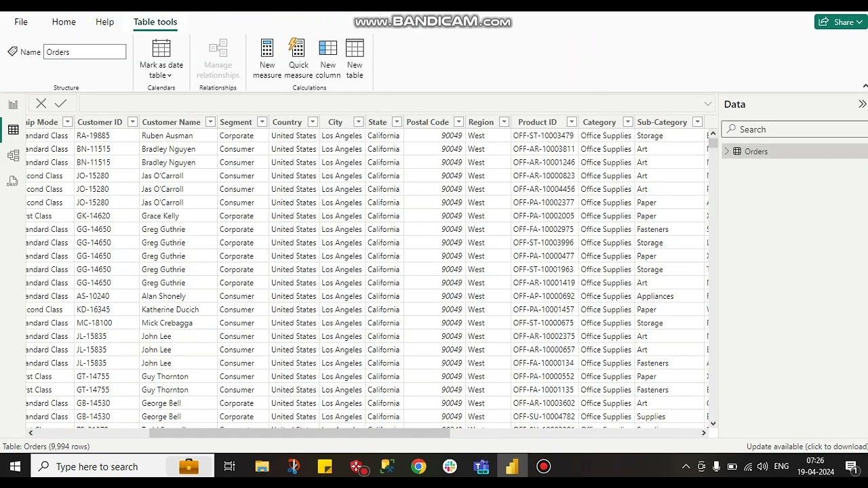Click the grid's scroll right arrow
Image resolution: width=868 pixels, height=488 pixels.
pyautogui.click(x=704, y=432)
